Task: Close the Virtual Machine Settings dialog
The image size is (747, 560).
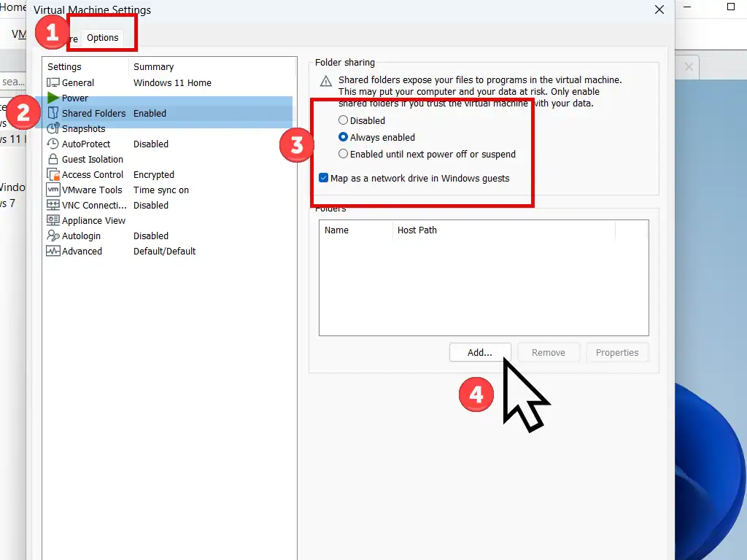Action: (x=659, y=9)
